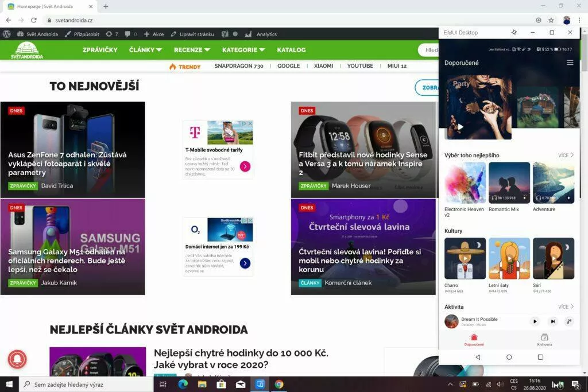The width and height of the screenshot is (588, 392).
Task: Open Analytics in the admin bar
Action: [x=261, y=34]
